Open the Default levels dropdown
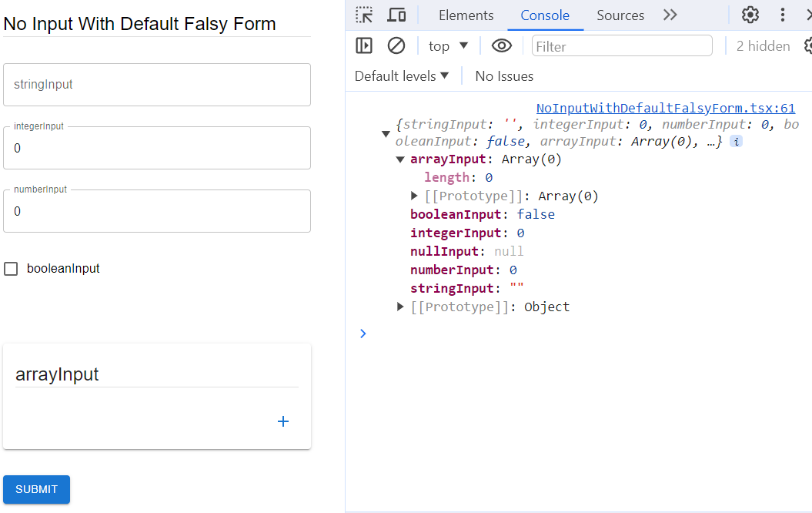The image size is (812, 513). [401, 76]
